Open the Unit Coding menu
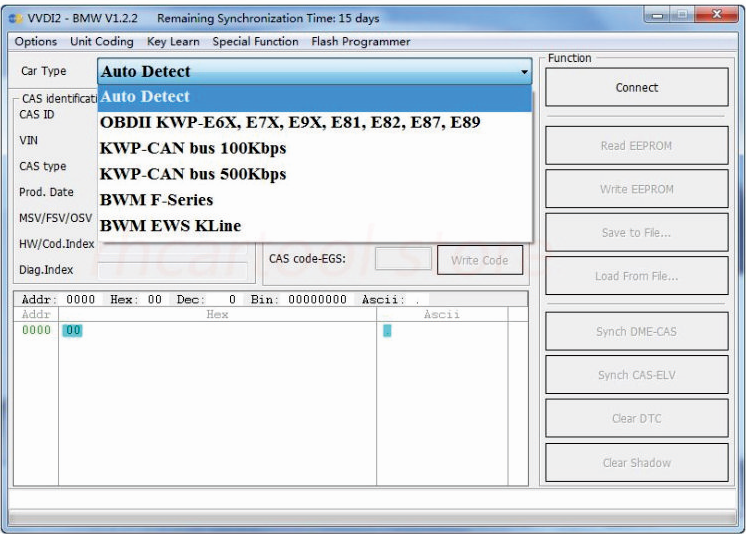This screenshot has width=746, height=534. 102,41
